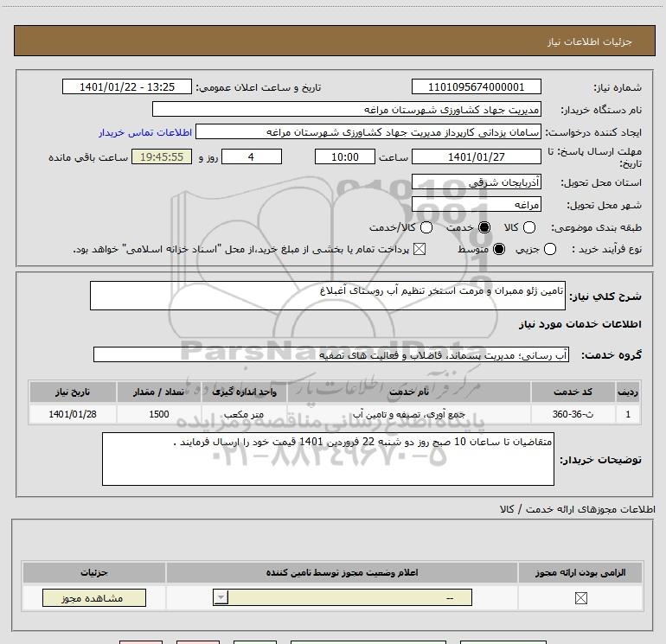Select the کالا/خدمت radio button
Image resolution: width=666 pixels, height=644 pixels.
[426, 227]
